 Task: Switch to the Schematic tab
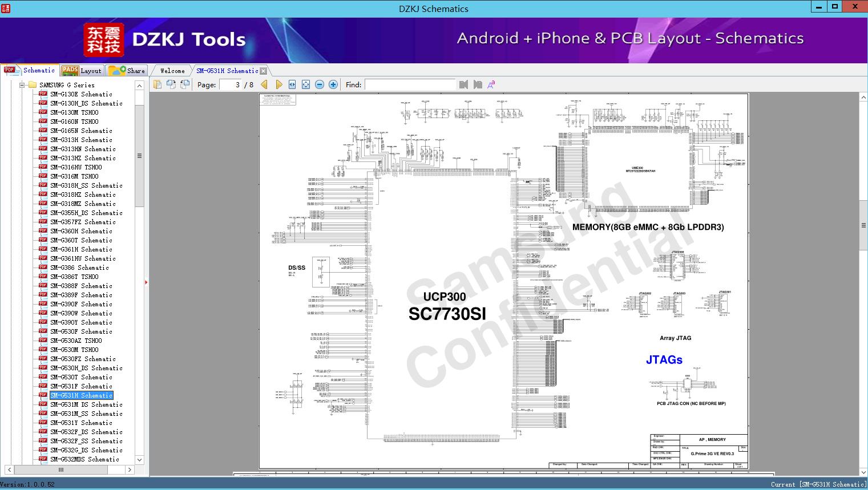pos(30,70)
